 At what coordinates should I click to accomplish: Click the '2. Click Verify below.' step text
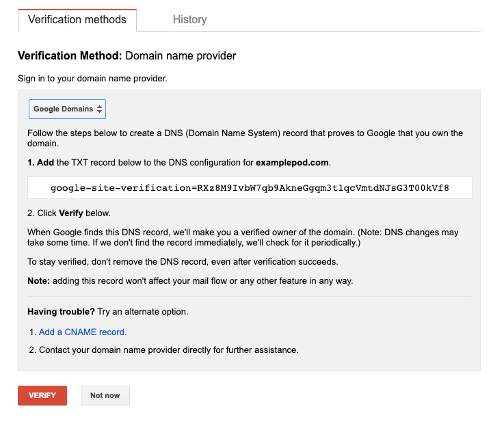(69, 213)
